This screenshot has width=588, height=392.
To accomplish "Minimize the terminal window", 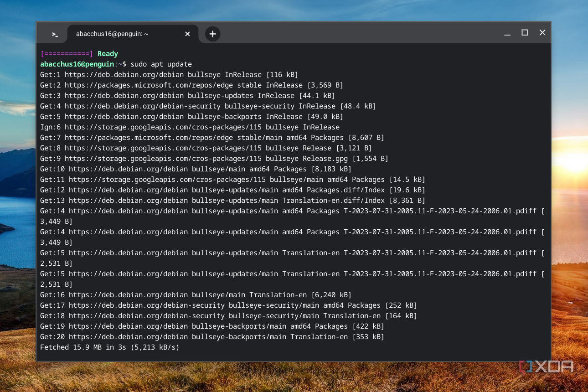I will [x=507, y=33].
